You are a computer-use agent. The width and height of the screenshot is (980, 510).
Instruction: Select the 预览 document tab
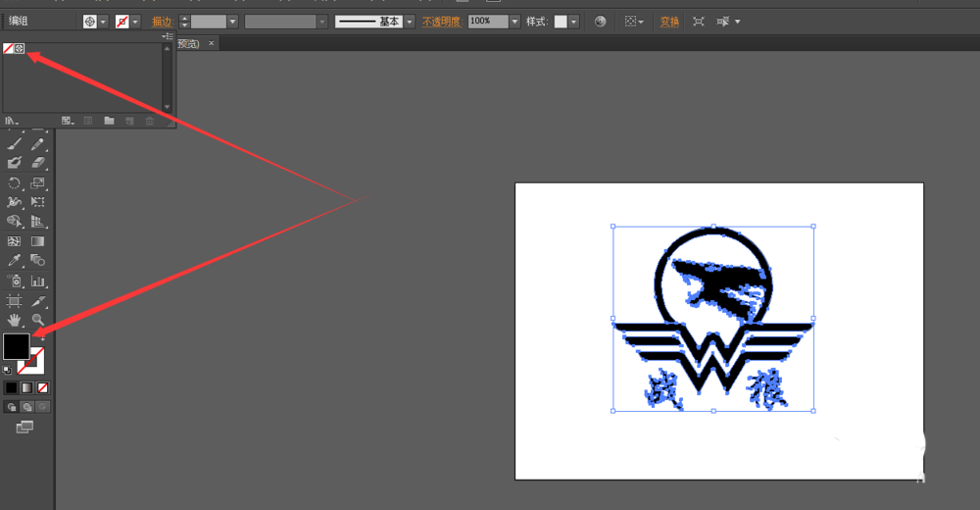point(189,43)
